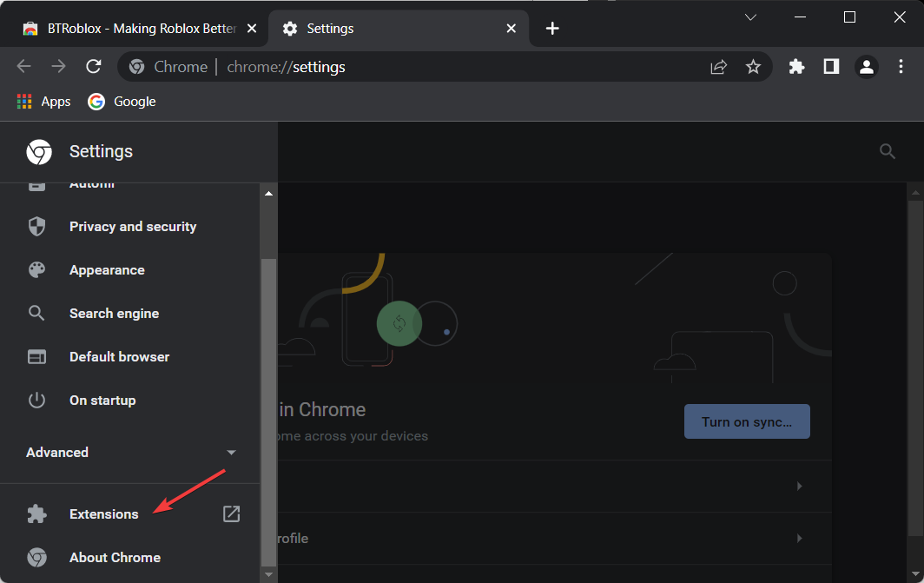The image size is (924, 583).
Task: Go back using the browser back arrow
Action: (23, 66)
